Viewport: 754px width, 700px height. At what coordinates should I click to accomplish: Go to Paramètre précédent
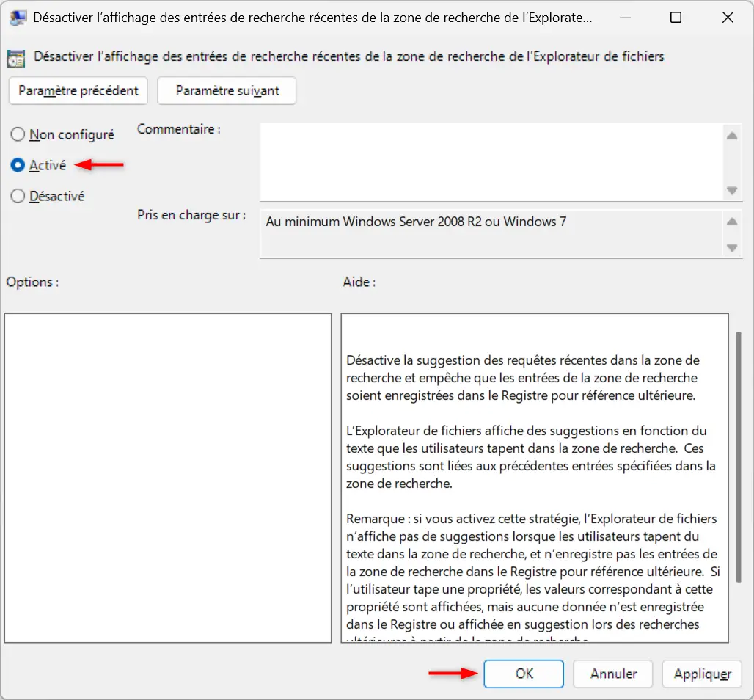[78, 90]
